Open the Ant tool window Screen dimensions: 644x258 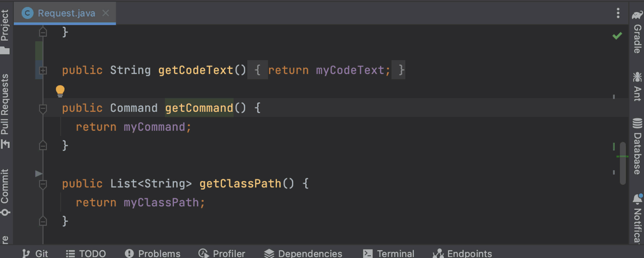[637, 86]
